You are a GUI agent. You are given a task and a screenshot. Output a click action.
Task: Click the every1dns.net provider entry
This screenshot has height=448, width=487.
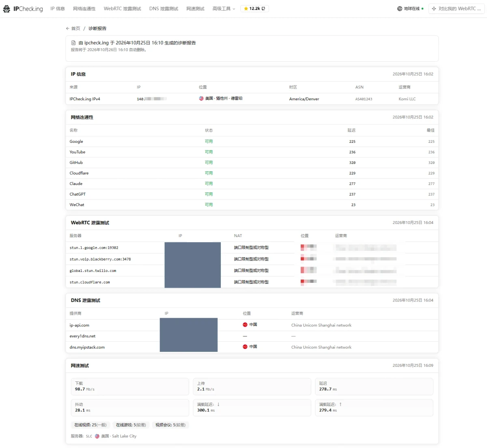point(83,336)
